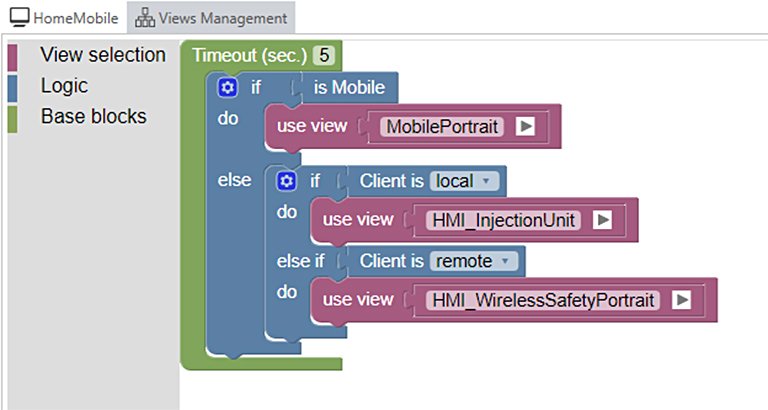Open the 'local' client dropdown

[464, 181]
